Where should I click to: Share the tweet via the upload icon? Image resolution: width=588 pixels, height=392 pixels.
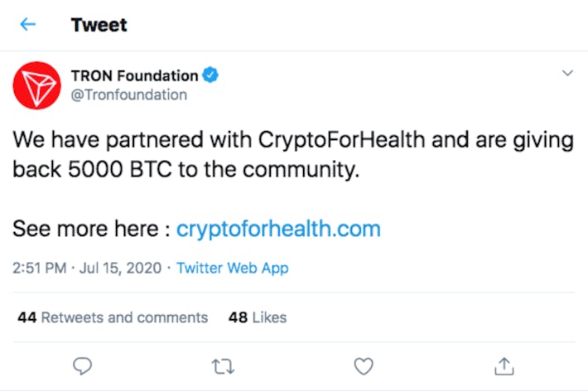click(504, 366)
